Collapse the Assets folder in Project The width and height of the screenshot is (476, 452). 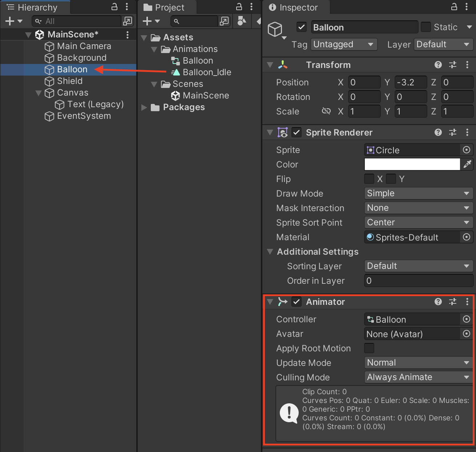coord(144,38)
